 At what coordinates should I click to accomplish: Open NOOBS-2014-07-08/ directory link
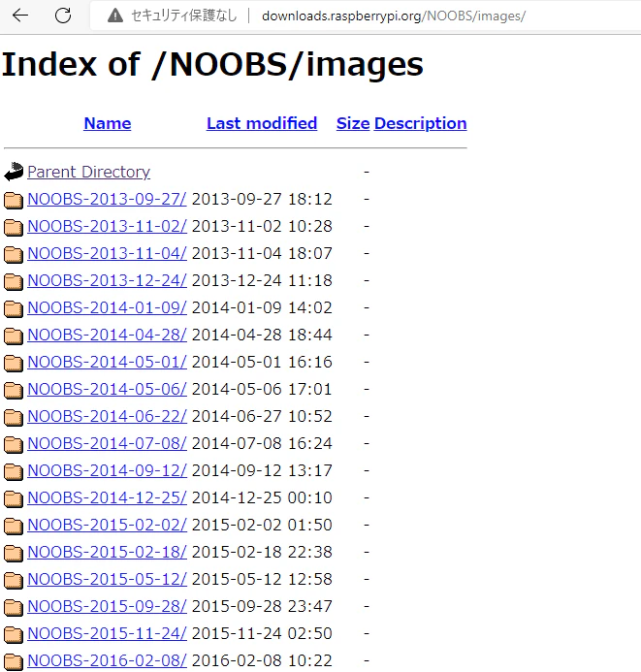pyautogui.click(x=107, y=443)
